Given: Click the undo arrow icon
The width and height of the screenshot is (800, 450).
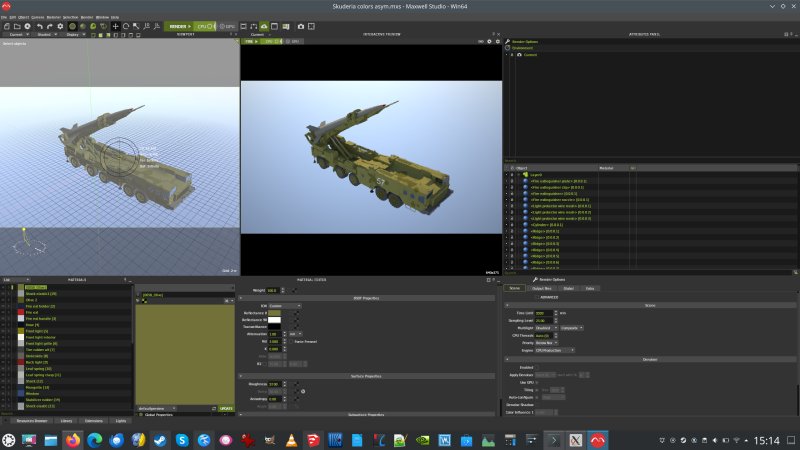Looking at the screenshot, I should [39, 26].
